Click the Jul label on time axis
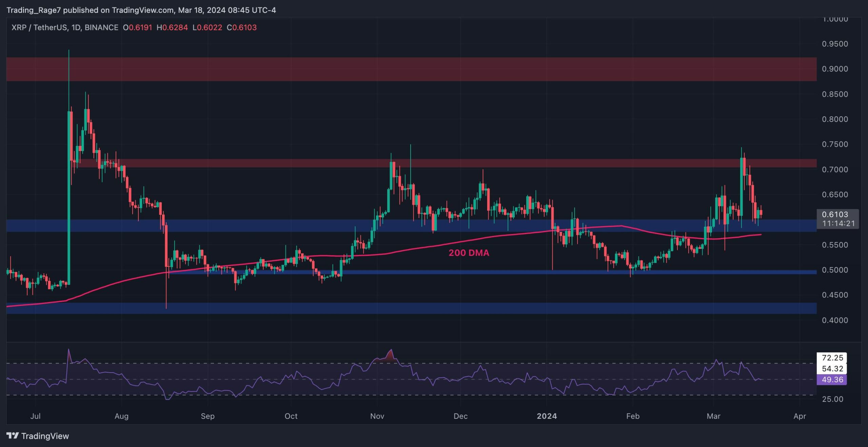The height and width of the screenshot is (447, 868). (35, 416)
